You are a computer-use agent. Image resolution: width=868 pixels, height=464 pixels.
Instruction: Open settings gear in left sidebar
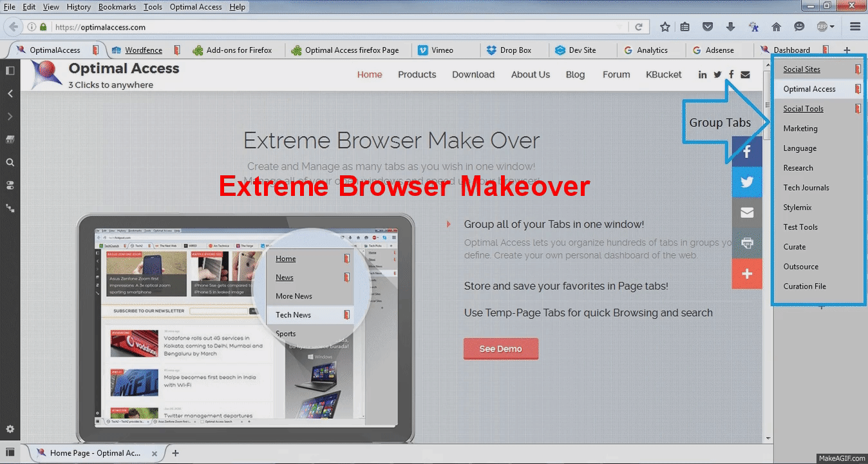10,429
